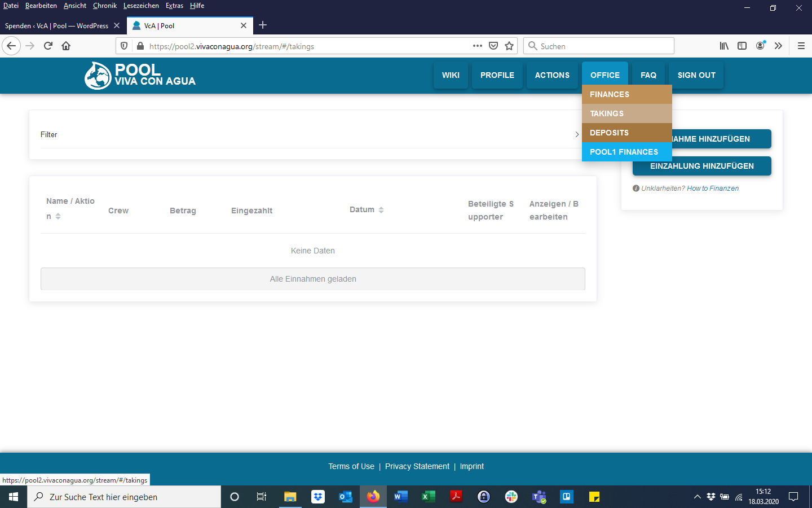Open the How to Finanzen link
Screen dimensions: 812x508
point(712,189)
